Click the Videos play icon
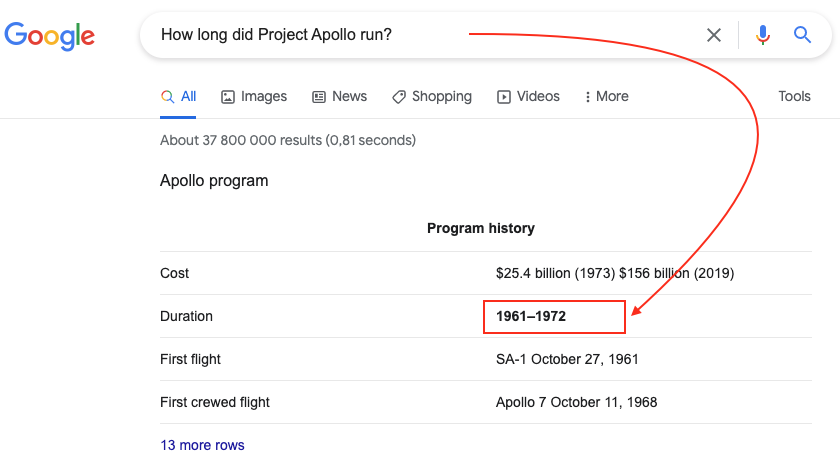 [504, 97]
